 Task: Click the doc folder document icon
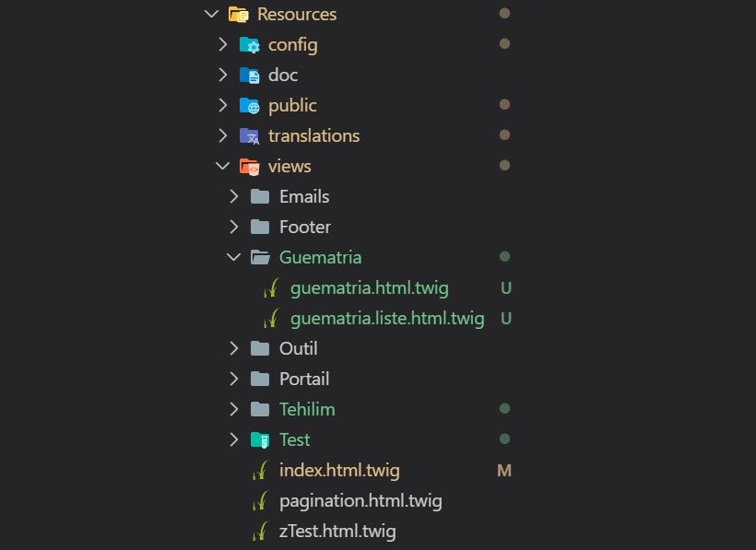[250, 76]
